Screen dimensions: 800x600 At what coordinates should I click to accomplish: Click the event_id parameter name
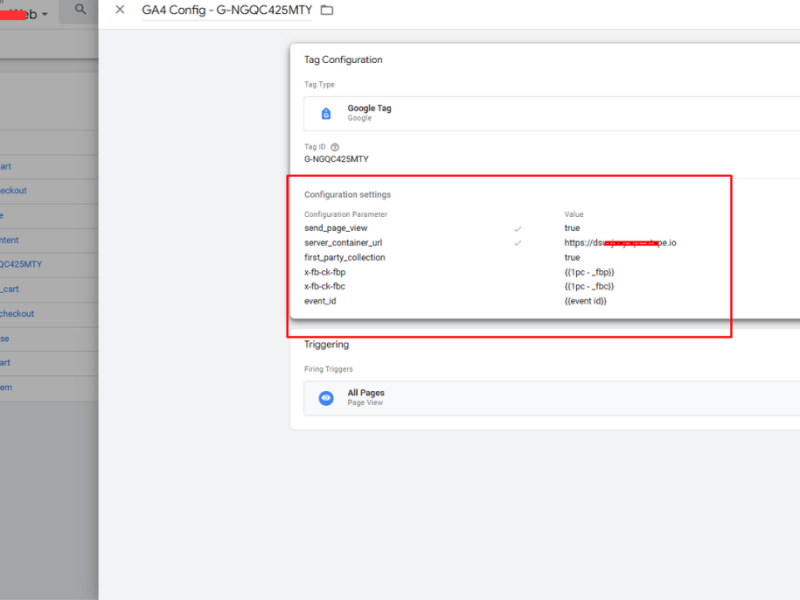click(320, 301)
